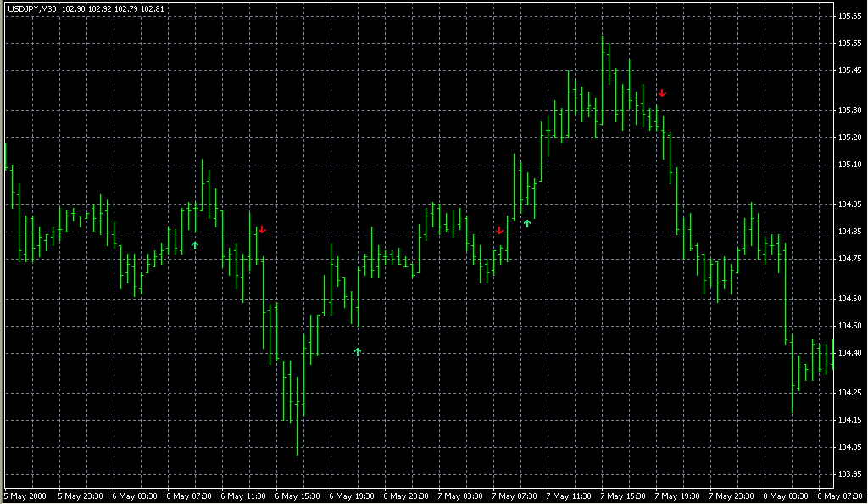868x504 pixels.
Task: Click the high price 102.92 in chart header
Action: click(x=100, y=8)
